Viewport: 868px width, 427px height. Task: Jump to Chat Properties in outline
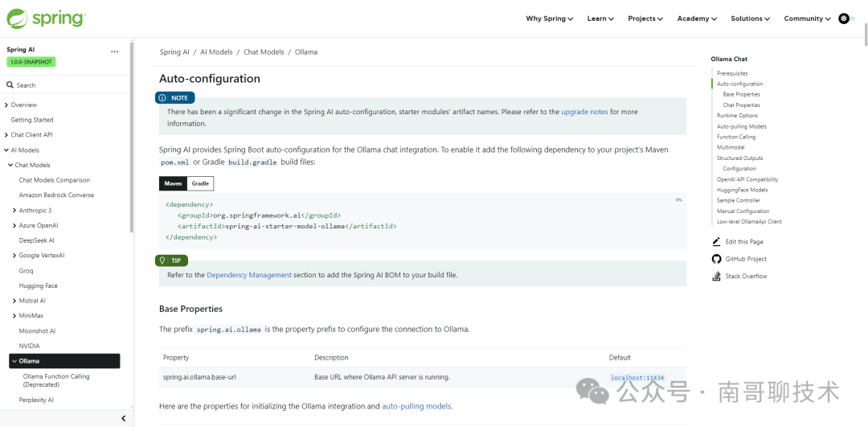[x=741, y=105]
